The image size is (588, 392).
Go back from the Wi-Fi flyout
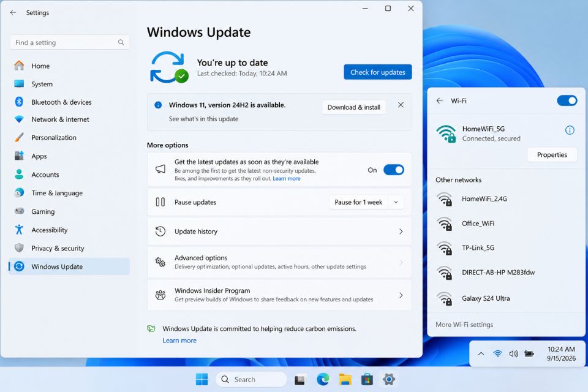pyautogui.click(x=440, y=100)
